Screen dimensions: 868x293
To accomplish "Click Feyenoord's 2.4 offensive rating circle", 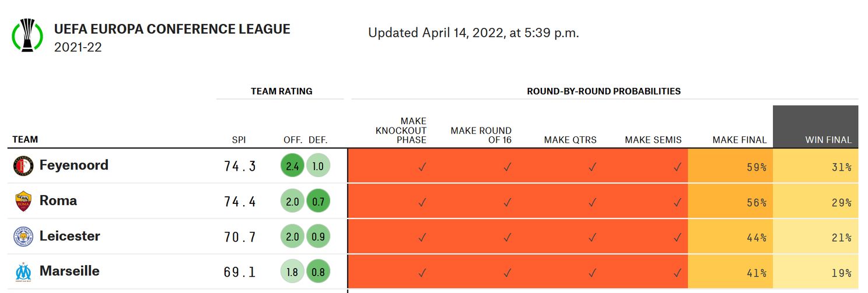I will click(293, 166).
